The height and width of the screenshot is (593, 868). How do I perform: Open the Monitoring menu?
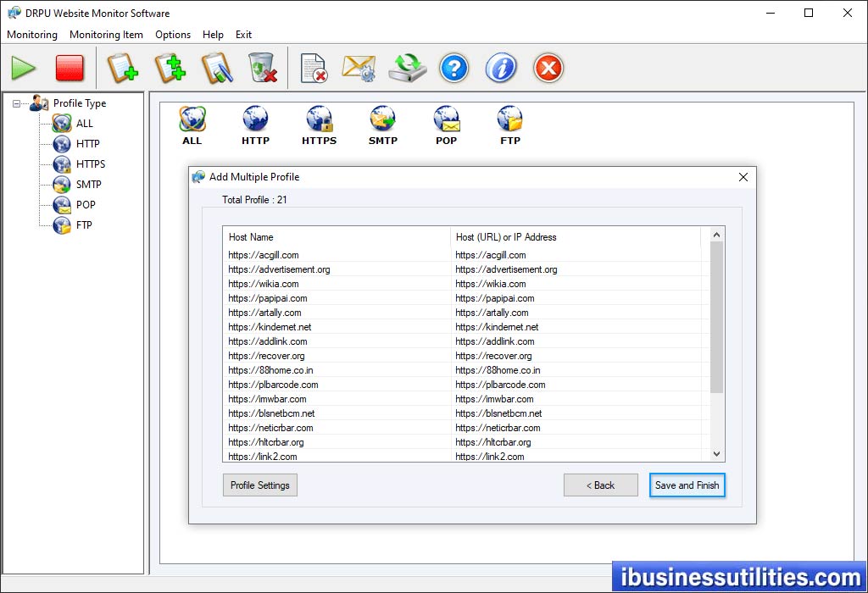[32, 34]
